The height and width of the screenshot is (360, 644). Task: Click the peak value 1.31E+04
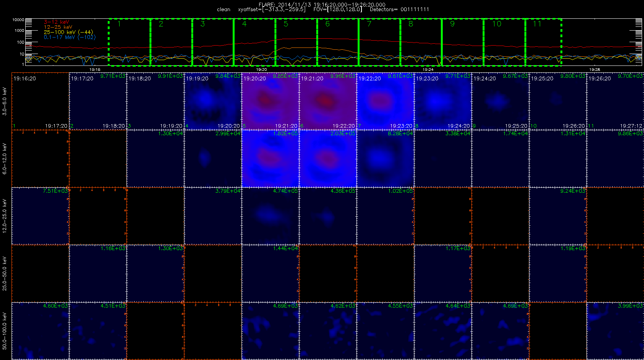pyautogui.click(x=573, y=134)
